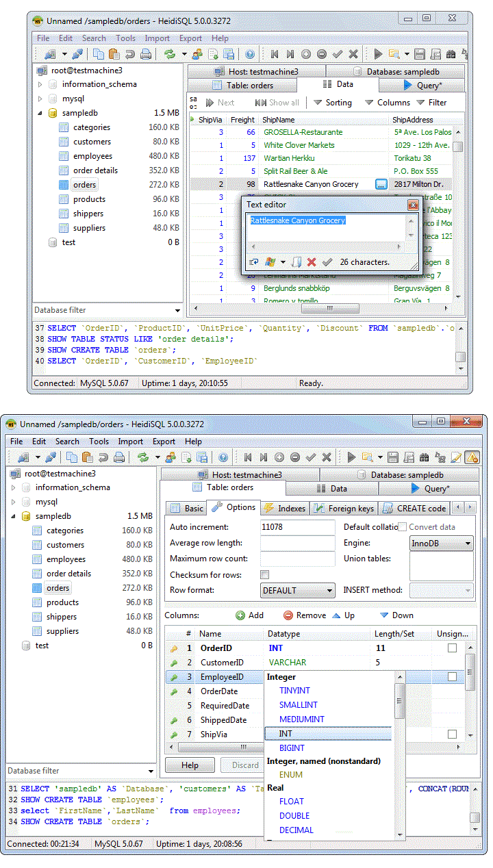Viewport: 493px width, 868px height.
Task: Toggle the Unsigned checkbox for OrderID row
Action: click(x=452, y=648)
